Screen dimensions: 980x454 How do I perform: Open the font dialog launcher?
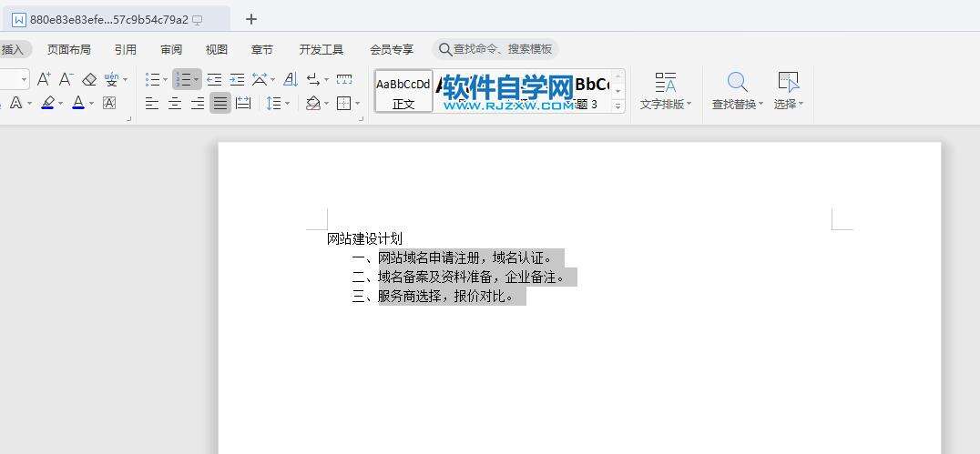coord(129,118)
